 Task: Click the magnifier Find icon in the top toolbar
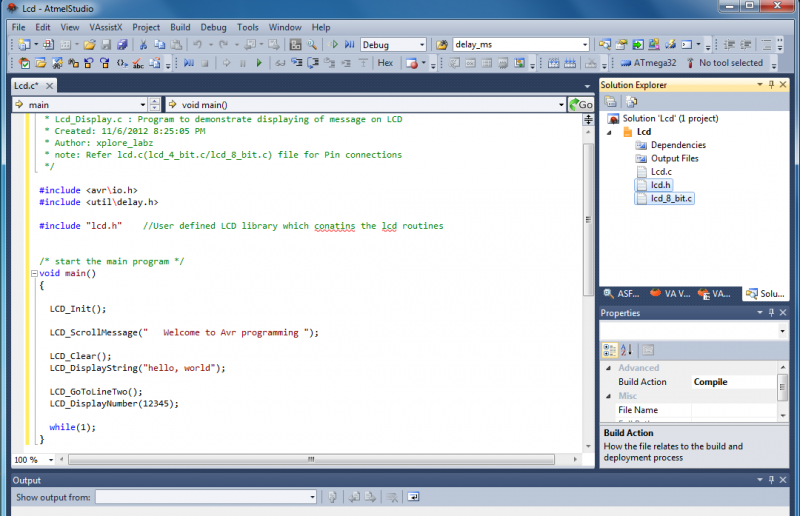point(312,45)
